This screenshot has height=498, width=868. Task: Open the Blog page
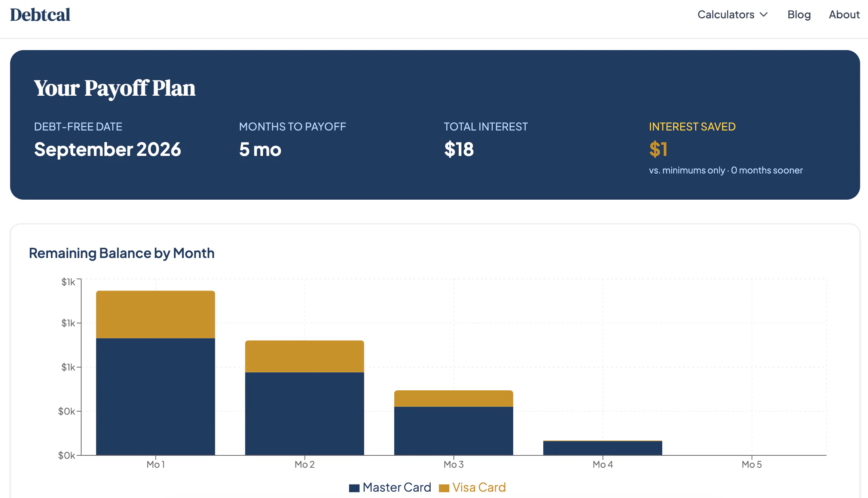point(799,15)
